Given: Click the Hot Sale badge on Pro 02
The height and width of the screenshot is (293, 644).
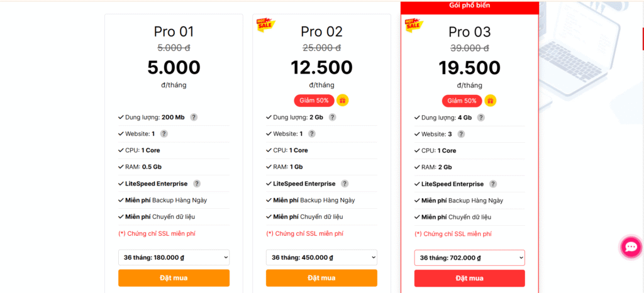Looking at the screenshot, I should point(264,25).
